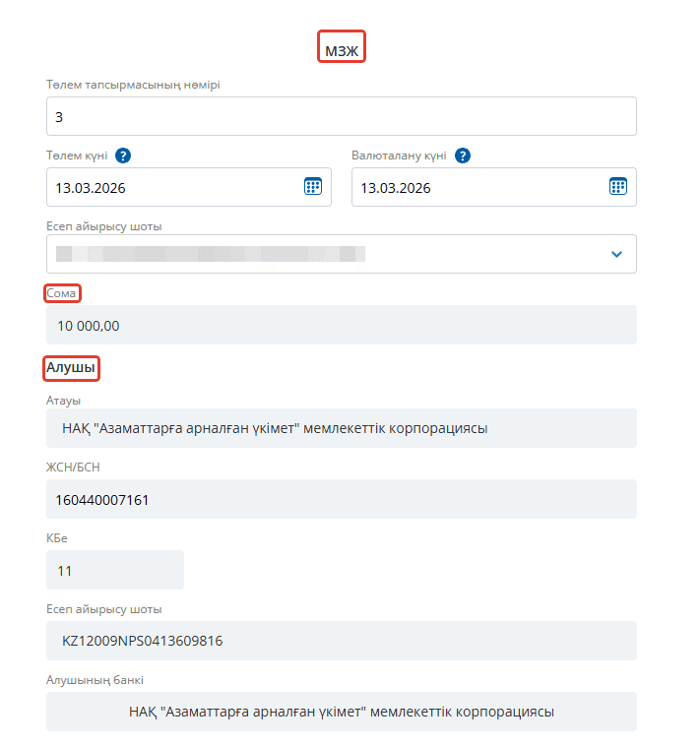This screenshot has width=700, height=748.
Task: Open the calendar picker for Валюталану күні
Action: 617,187
